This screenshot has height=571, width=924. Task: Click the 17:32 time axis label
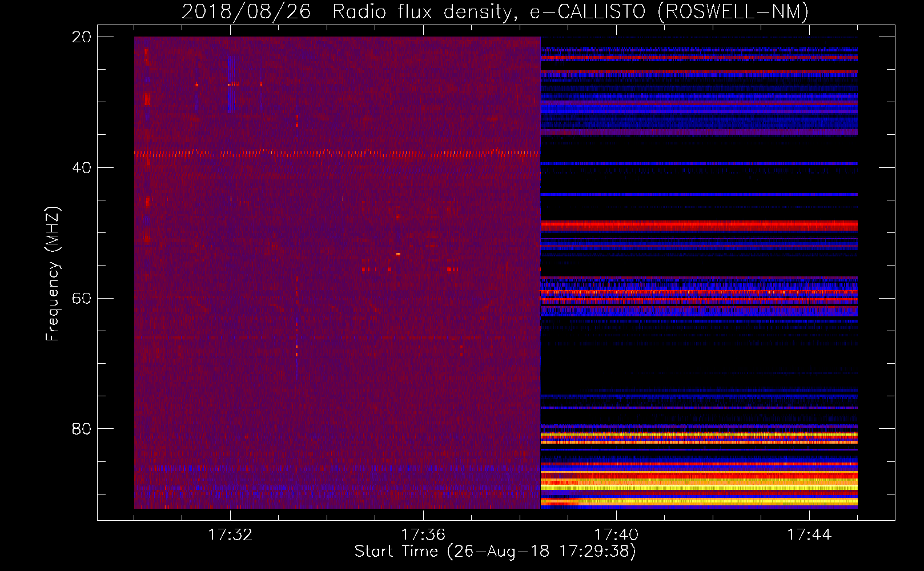point(230,535)
